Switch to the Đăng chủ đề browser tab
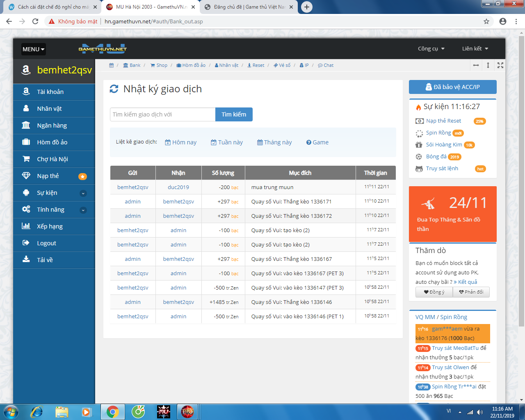The height and width of the screenshot is (420, 525). (249, 7)
